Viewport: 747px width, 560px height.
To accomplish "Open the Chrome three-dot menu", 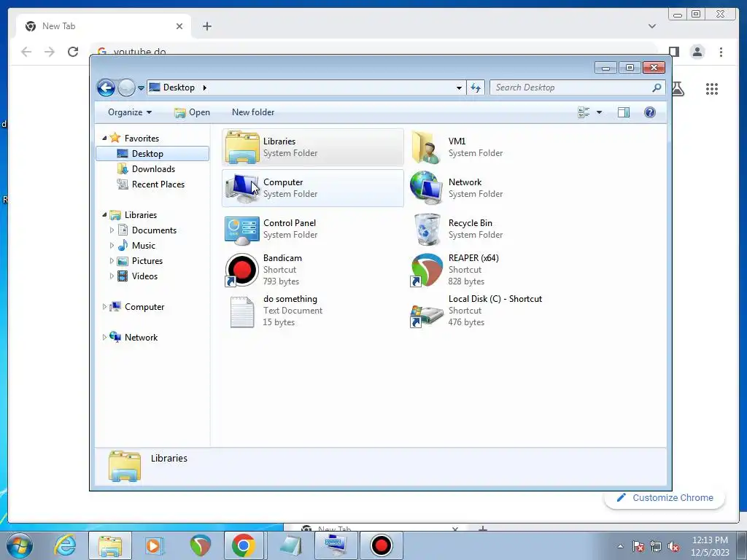I will pos(721,52).
